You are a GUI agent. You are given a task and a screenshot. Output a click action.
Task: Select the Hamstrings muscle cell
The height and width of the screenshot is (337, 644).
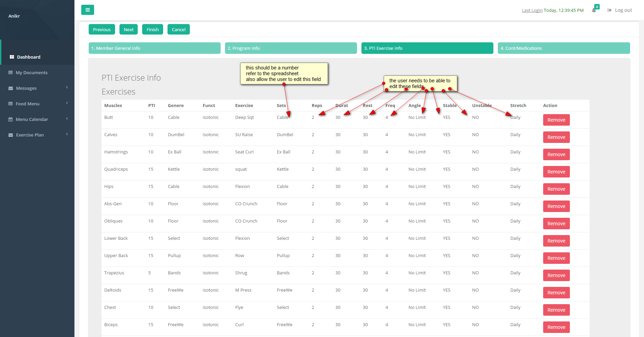pos(116,152)
